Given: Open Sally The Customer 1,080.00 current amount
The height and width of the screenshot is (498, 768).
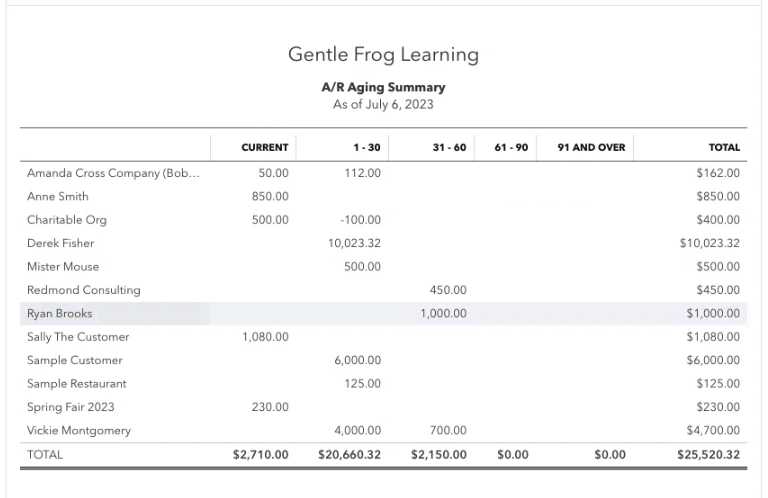Looking at the screenshot, I should click(265, 337).
